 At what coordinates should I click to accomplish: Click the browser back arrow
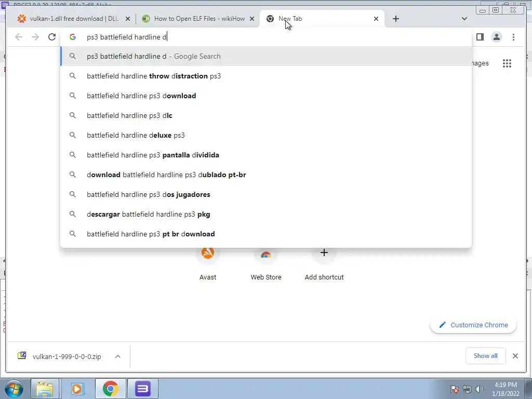19,37
